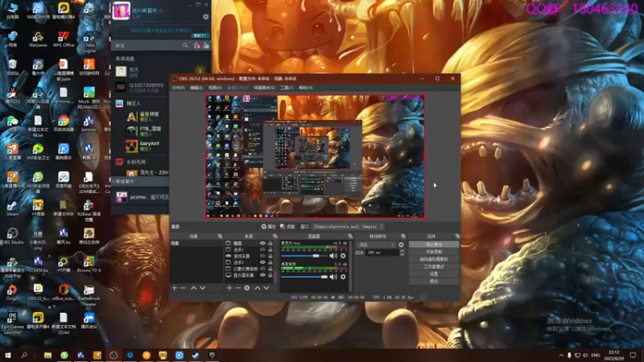Mute the Mic/Aux speaker icon
Image resolution: width=644 pixels, height=362 pixels.
click(333, 256)
